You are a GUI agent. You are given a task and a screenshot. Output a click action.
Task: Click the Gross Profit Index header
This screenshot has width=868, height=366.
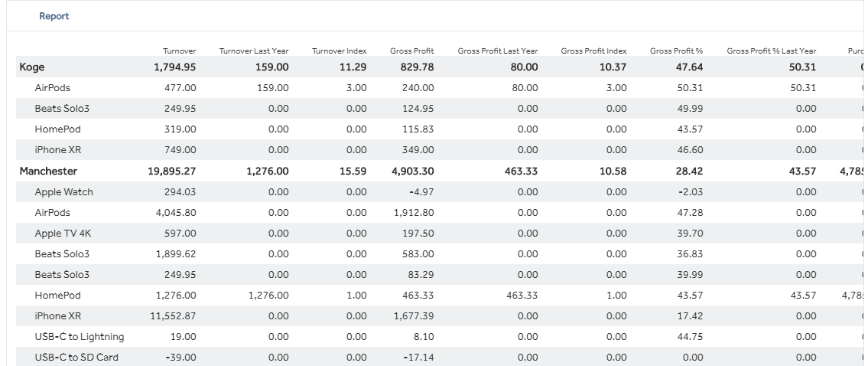[x=593, y=51]
